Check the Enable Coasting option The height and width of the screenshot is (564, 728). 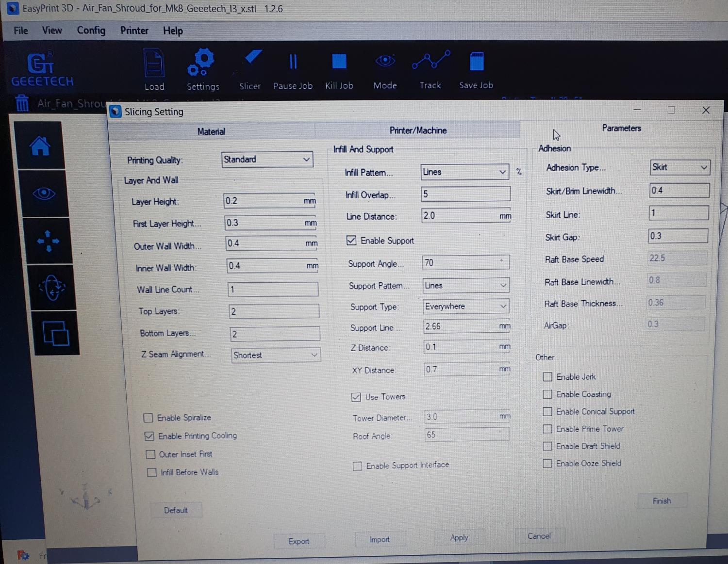547,394
